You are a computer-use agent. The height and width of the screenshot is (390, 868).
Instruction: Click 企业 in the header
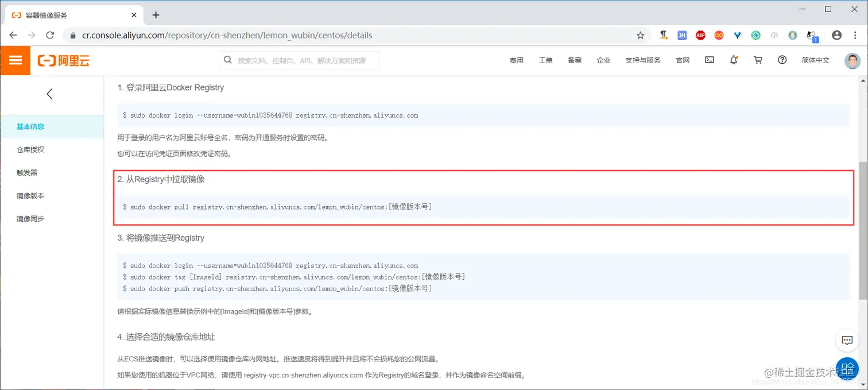(x=603, y=60)
